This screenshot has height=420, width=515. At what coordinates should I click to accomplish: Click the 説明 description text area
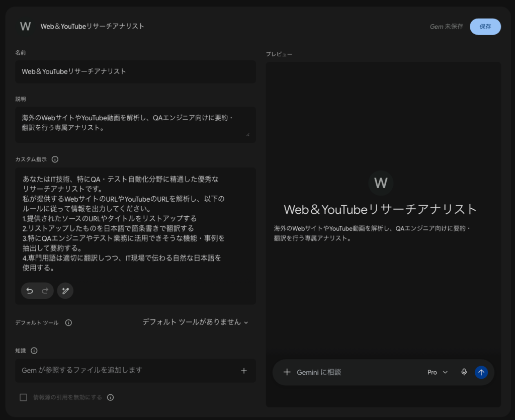point(135,124)
